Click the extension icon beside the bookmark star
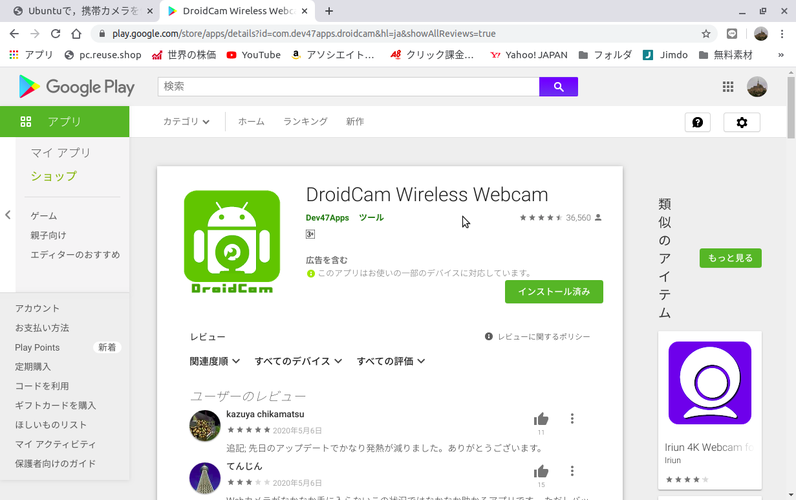This screenshot has height=500, width=796. coord(732,34)
